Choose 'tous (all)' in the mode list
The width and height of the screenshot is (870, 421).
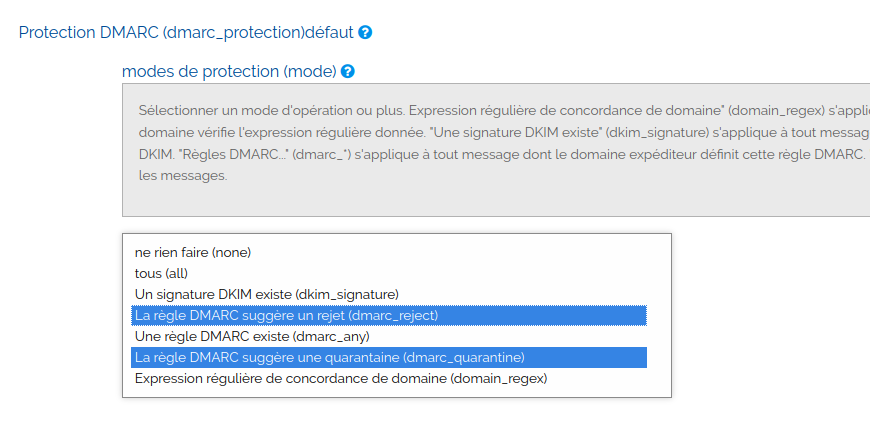[x=161, y=273]
